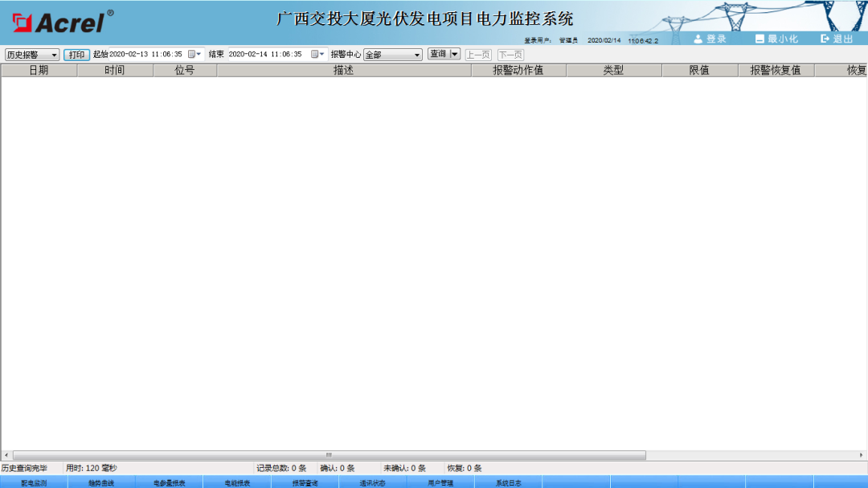The image size is (868, 488).
Task: Click the 登录 user silhouette in the header
Action: coord(698,37)
